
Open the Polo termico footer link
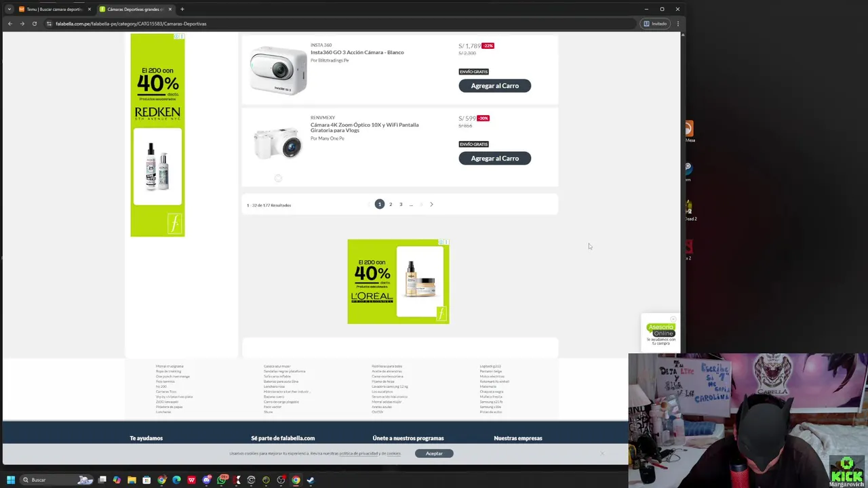(165, 382)
